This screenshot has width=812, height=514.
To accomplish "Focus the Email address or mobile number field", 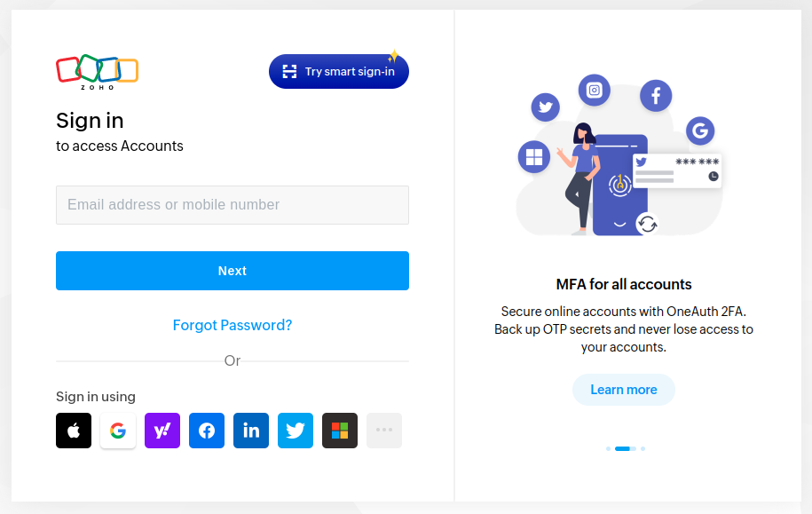I will point(233,205).
